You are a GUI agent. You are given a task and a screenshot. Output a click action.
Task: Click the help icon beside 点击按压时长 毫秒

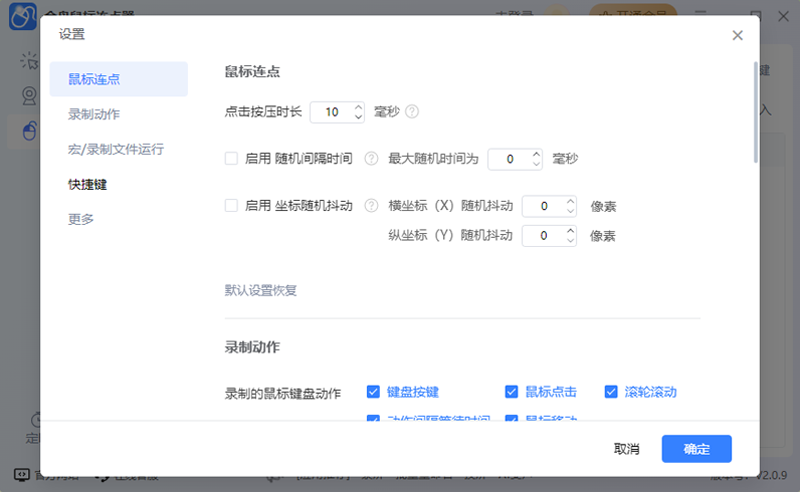tap(411, 112)
